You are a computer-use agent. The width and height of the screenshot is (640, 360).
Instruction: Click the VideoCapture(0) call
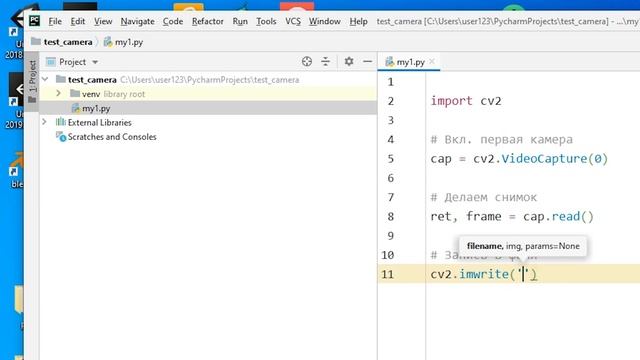pyautogui.click(x=555, y=159)
